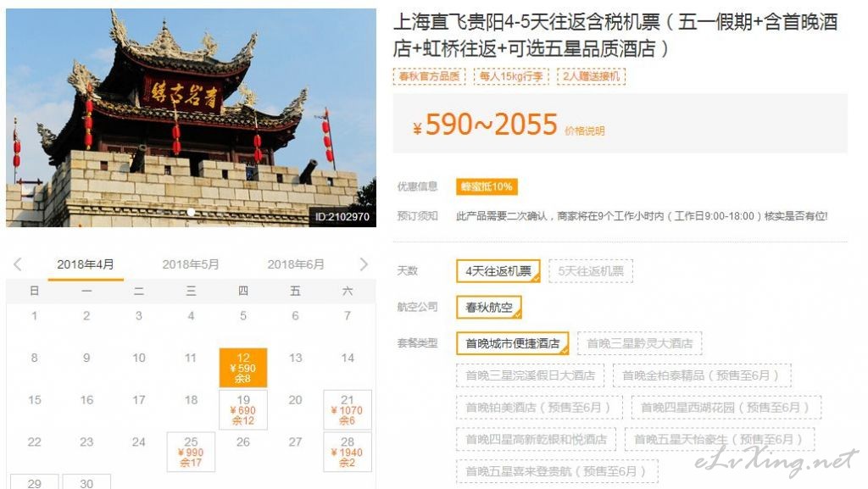Click the price range 590~2055

click(x=491, y=124)
